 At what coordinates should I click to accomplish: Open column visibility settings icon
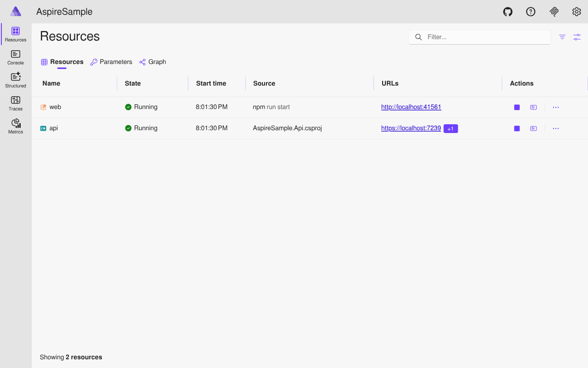coord(577,37)
